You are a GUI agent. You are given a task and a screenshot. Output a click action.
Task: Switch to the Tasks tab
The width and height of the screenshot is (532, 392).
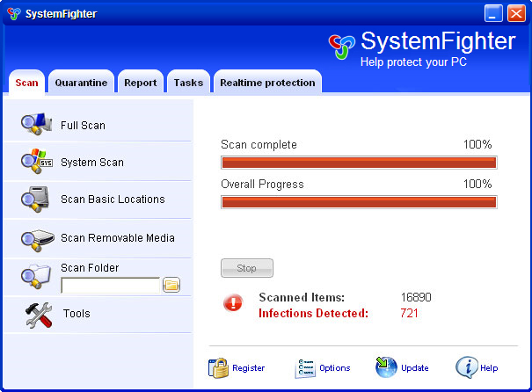[189, 83]
